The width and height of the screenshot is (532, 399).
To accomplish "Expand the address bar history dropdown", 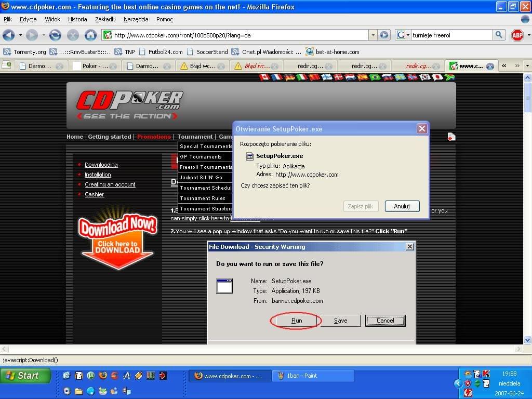I will (373, 35).
